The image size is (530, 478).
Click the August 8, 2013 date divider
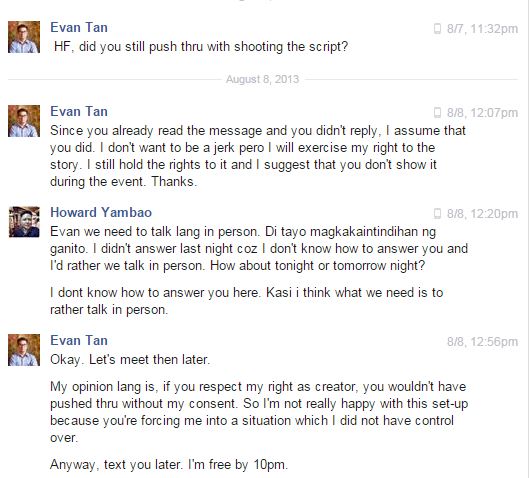pyautogui.click(x=262, y=79)
